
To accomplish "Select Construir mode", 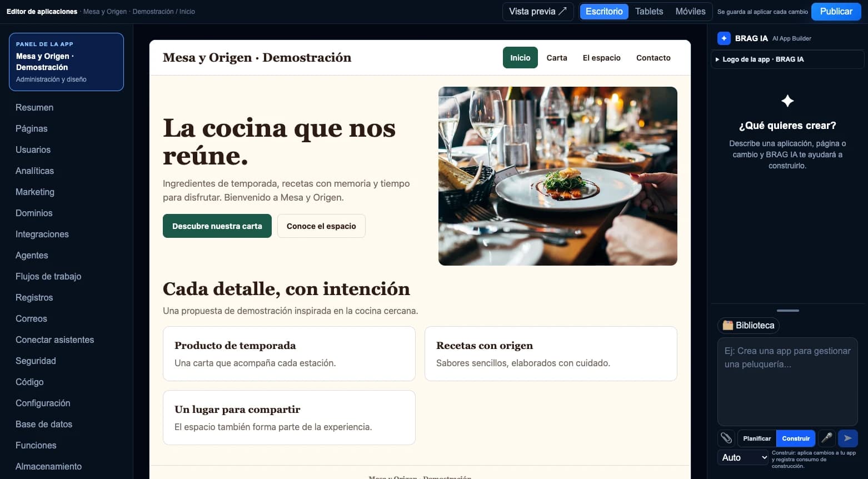I will tap(796, 438).
